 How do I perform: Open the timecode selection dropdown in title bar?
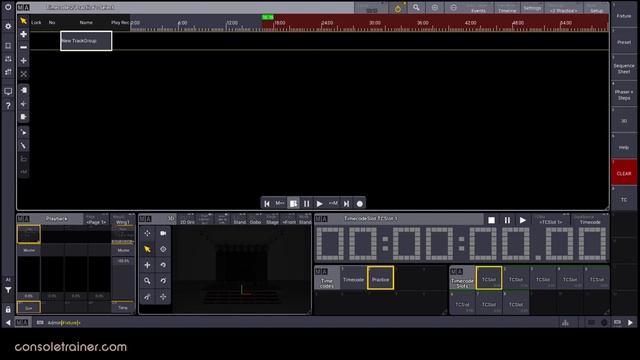(564, 8)
